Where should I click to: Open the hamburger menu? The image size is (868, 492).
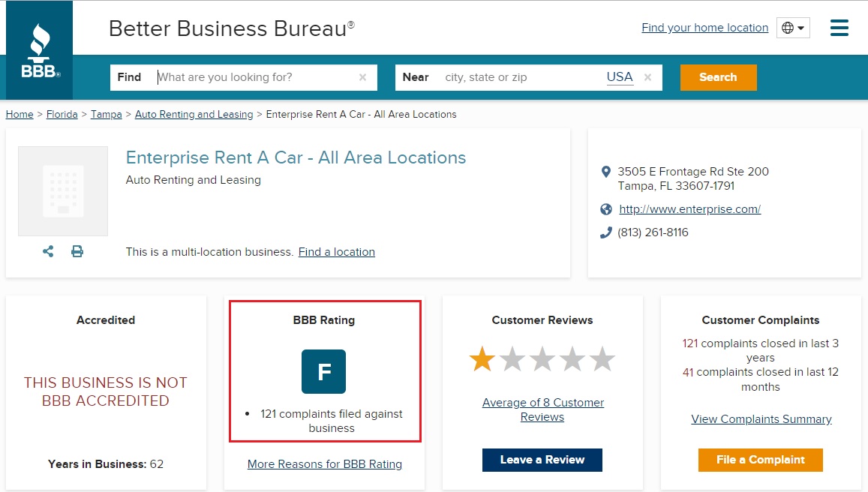[x=839, y=28]
